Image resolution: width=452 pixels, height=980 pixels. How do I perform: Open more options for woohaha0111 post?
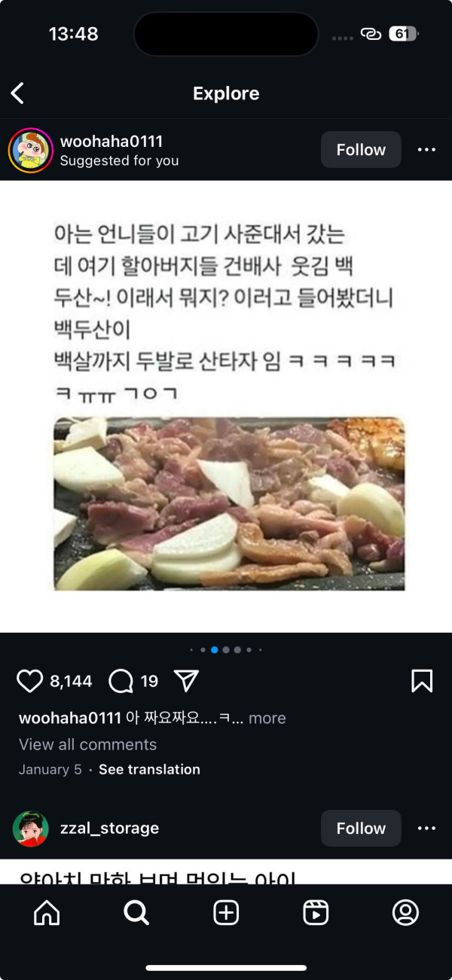[x=426, y=150]
